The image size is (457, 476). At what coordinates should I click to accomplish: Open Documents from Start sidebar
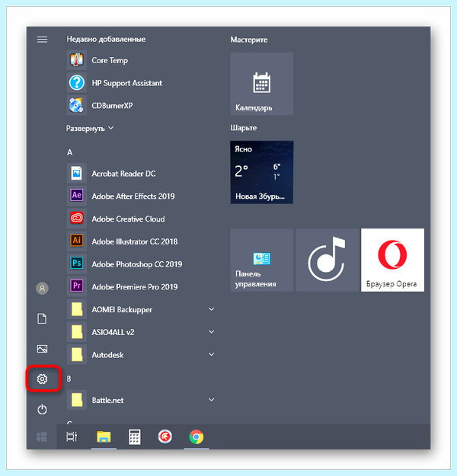[42, 319]
